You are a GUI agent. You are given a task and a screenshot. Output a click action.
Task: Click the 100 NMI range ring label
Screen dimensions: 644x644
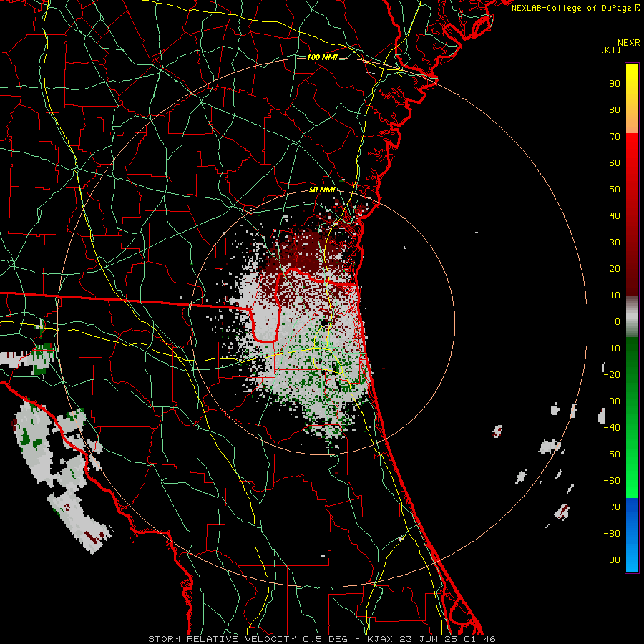click(322, 57)
